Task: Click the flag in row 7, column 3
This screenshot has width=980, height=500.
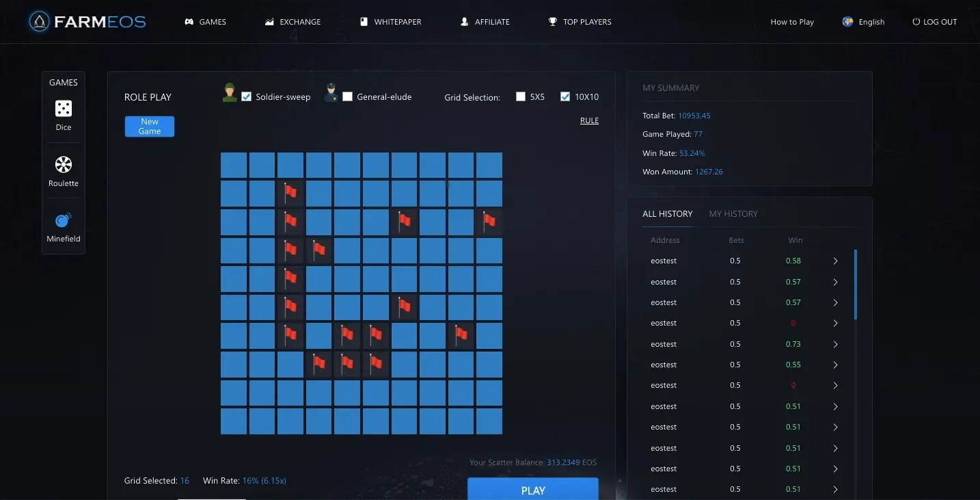Action: coord(290,336)
